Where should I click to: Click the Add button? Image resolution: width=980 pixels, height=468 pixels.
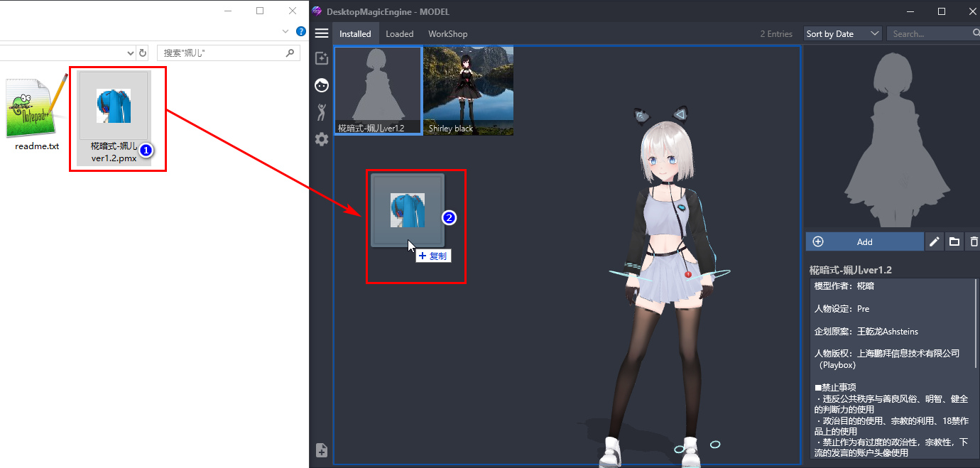pyautogui.click(x=865, y=242)
